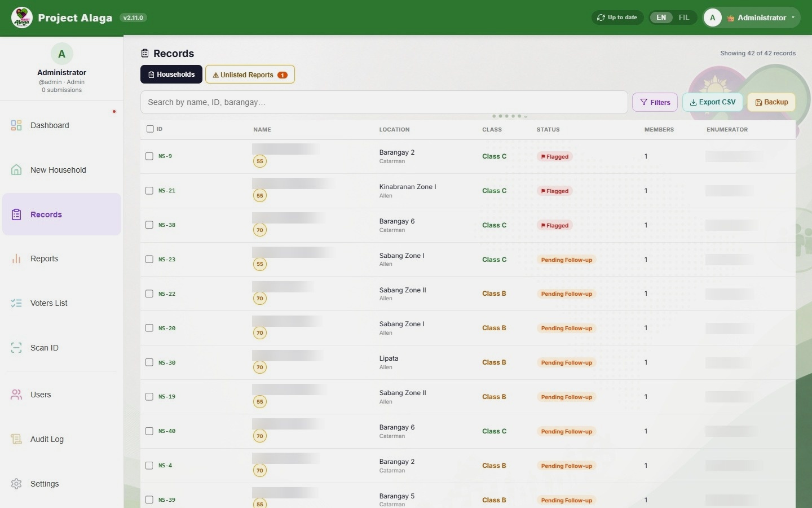Click the Dashboard grid icon in sidebar
The height and width of the screenshot is (508, 812).
click(x=16, y=125)
